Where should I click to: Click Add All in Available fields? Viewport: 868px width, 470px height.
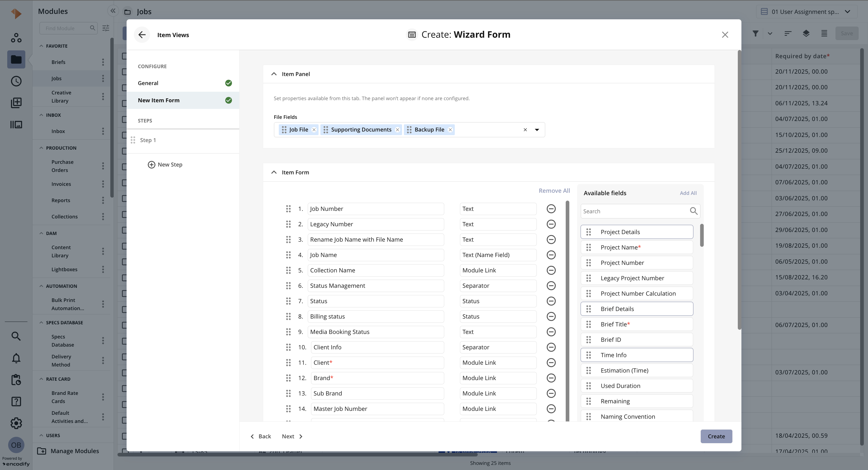click(x=688, y=193)
